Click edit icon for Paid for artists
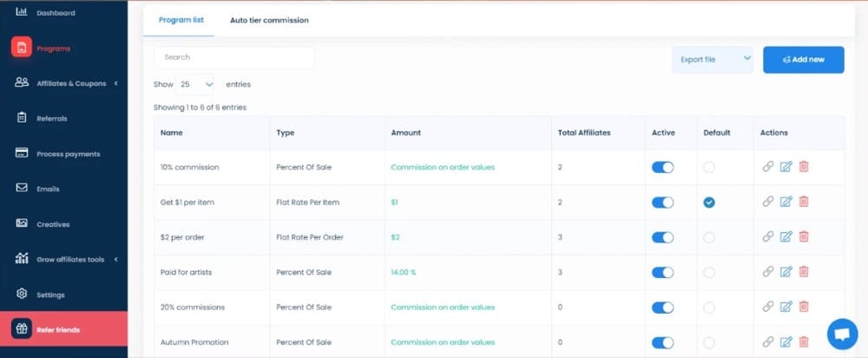Image resolution: width=868 pixels, height=358 pixels. [x=786, y=272]
